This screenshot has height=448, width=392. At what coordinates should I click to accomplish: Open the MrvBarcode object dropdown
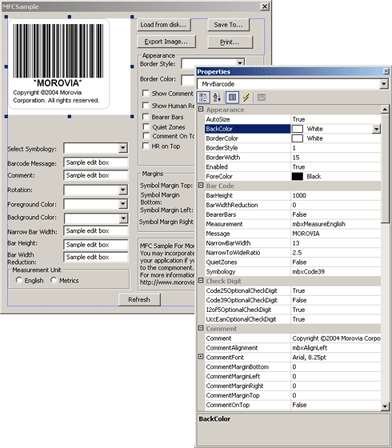[x=384, y=84]
